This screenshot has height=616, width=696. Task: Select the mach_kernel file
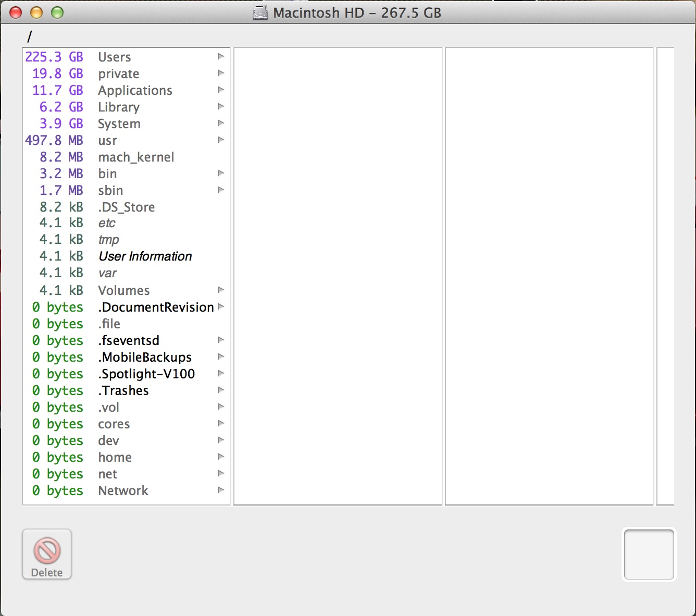click(x=127, y=157)
